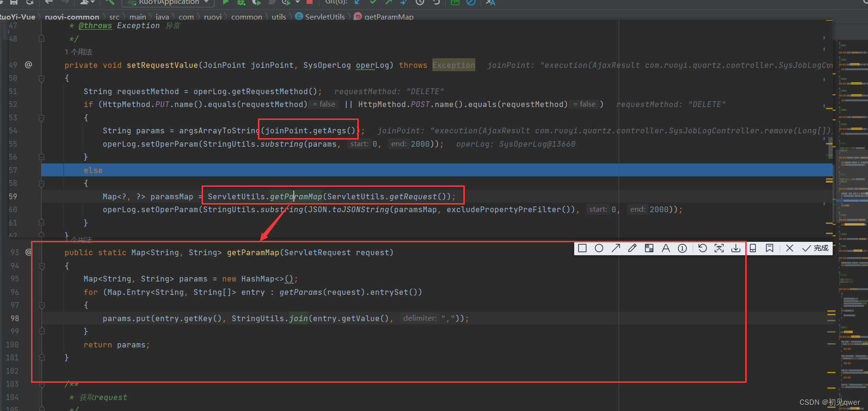Image resolution: width=868 pixels, height=411 pixels.
Task: Click the green Run icon
Action: coord(226,2)
